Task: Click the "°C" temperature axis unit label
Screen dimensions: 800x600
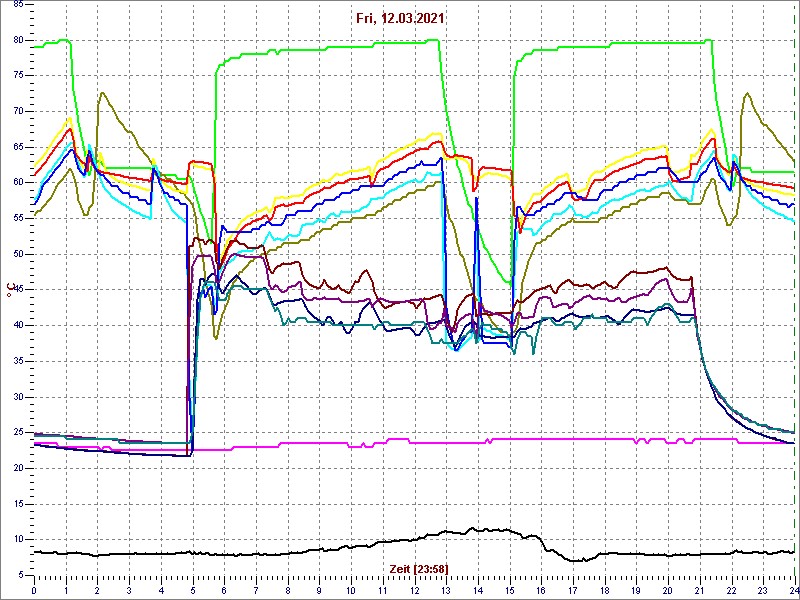Action: (x=9, y=291)
